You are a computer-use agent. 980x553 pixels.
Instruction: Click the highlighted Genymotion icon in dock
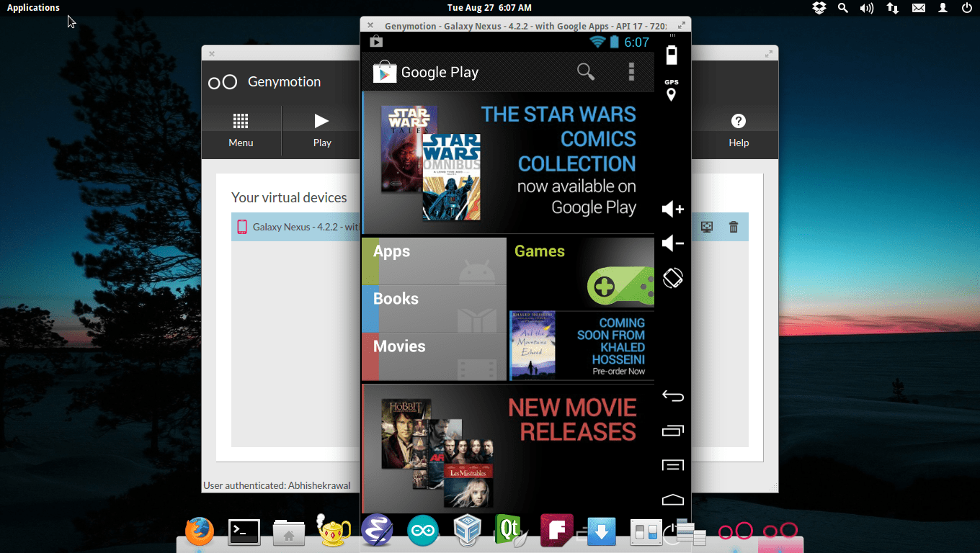[x=780, y=531]
